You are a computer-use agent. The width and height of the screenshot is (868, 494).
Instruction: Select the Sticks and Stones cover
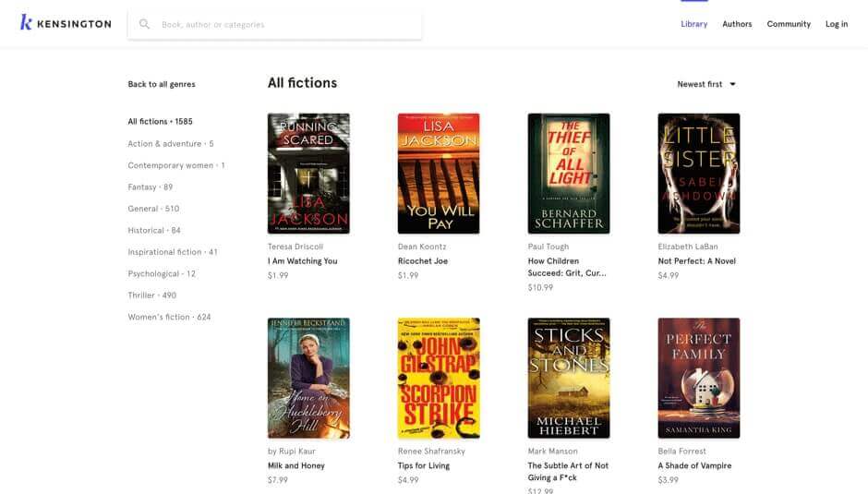(569, 378)
